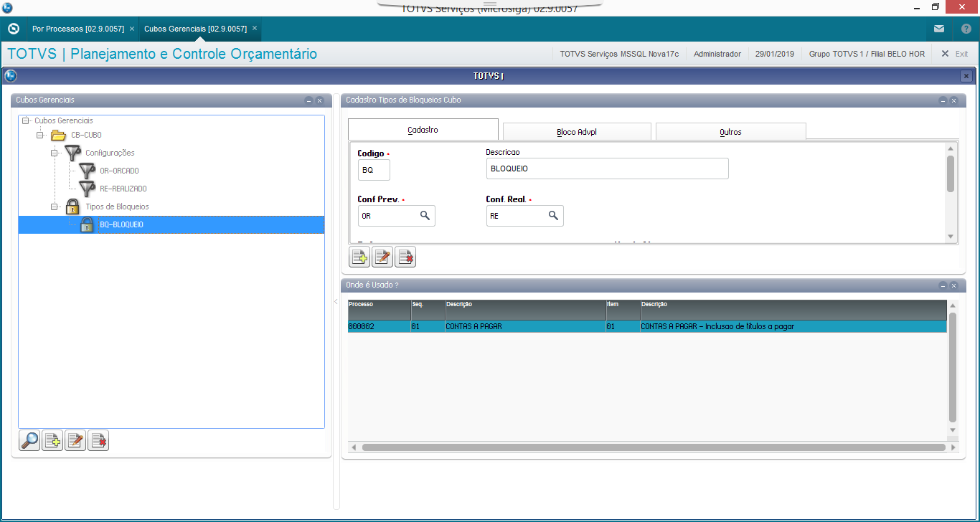The image size is (980, 522).
Task: Click process cell 000002 in the table
Action: [x=380, y=326]
